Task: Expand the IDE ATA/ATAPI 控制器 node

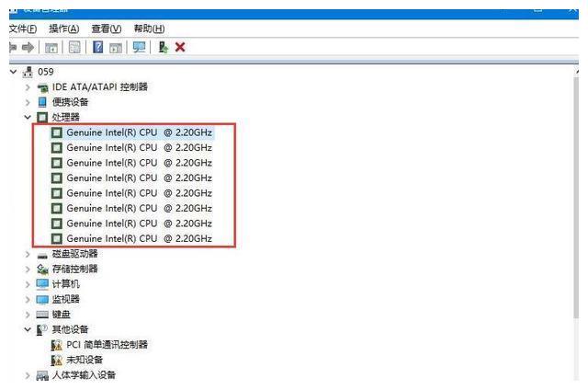Action: (28, 87)
